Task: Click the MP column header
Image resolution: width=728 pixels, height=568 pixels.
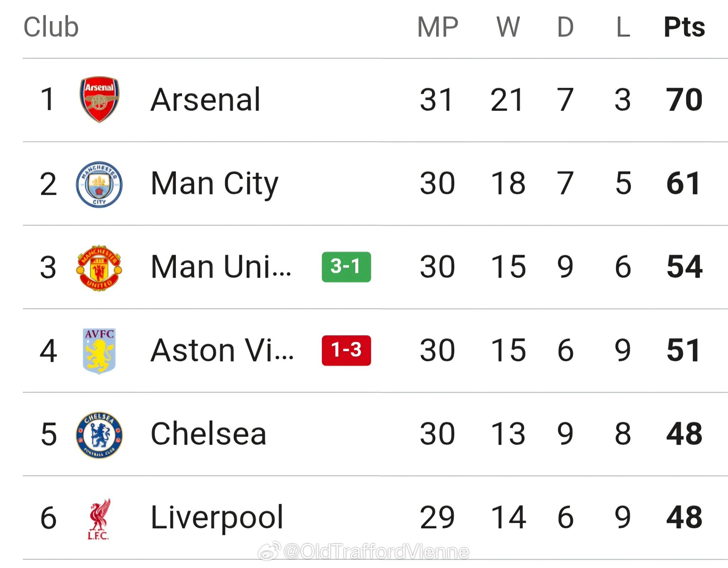Action: (x=438, y=27)
